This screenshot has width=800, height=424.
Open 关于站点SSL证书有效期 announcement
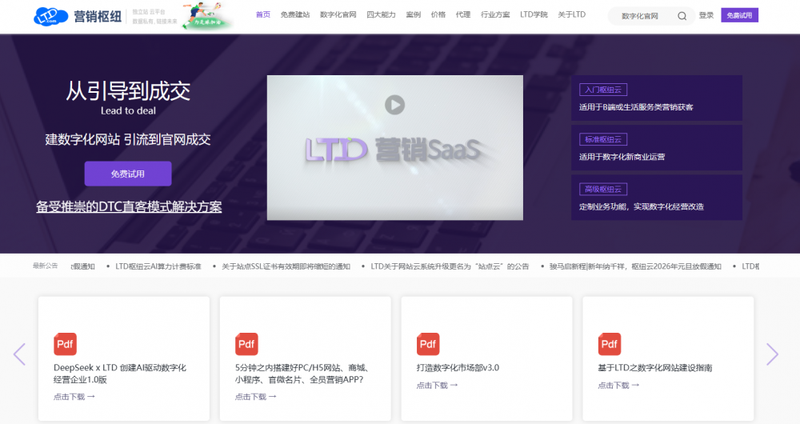coord(286,266)
